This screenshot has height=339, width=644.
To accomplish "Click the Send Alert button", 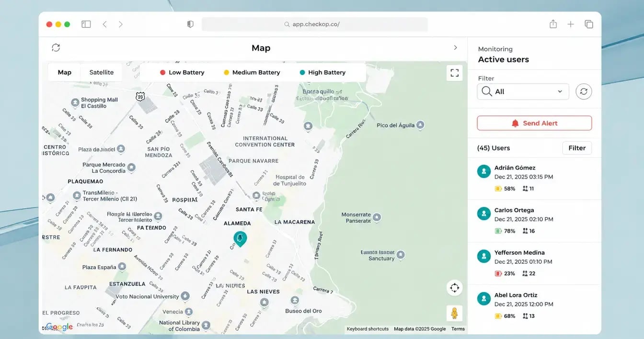I will pyautogui.click(x=534, y=123).
